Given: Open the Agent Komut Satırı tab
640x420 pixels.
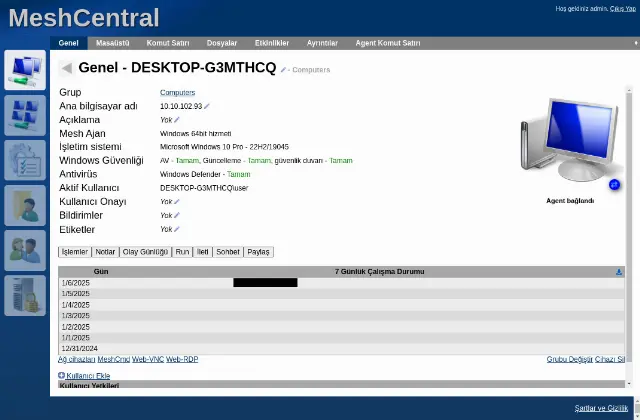Looking at the screenshot, I should [388, 43].
